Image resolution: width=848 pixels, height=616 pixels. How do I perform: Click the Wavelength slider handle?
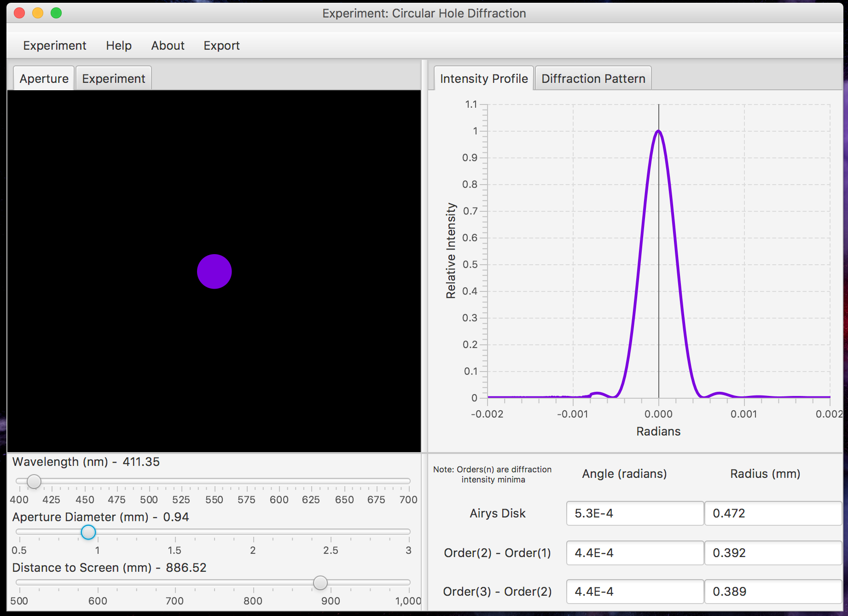[34, 482]
